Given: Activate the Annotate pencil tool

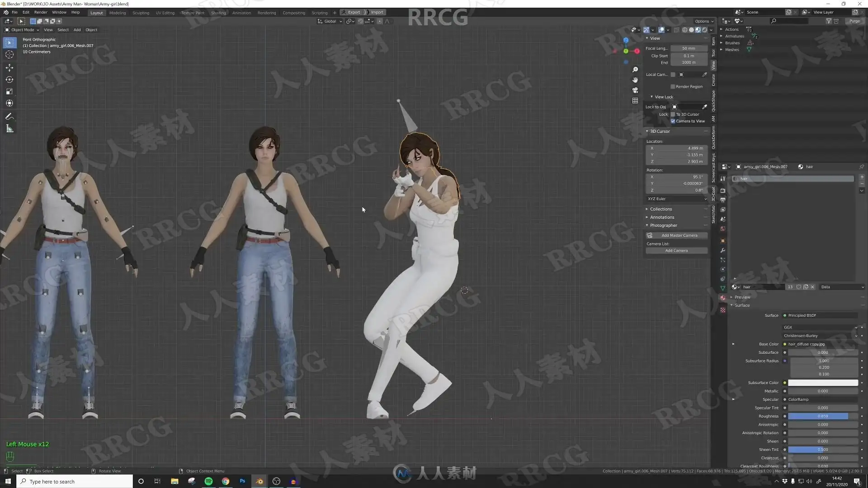Looking at the screenshot, I should [9, 117].
